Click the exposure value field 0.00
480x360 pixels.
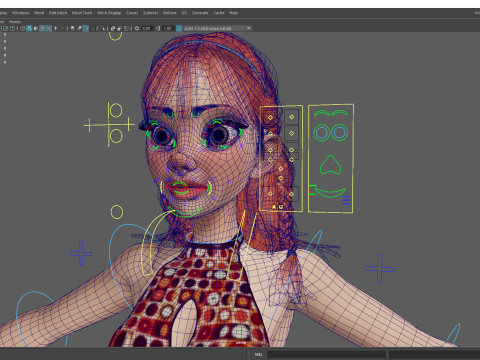147,28
